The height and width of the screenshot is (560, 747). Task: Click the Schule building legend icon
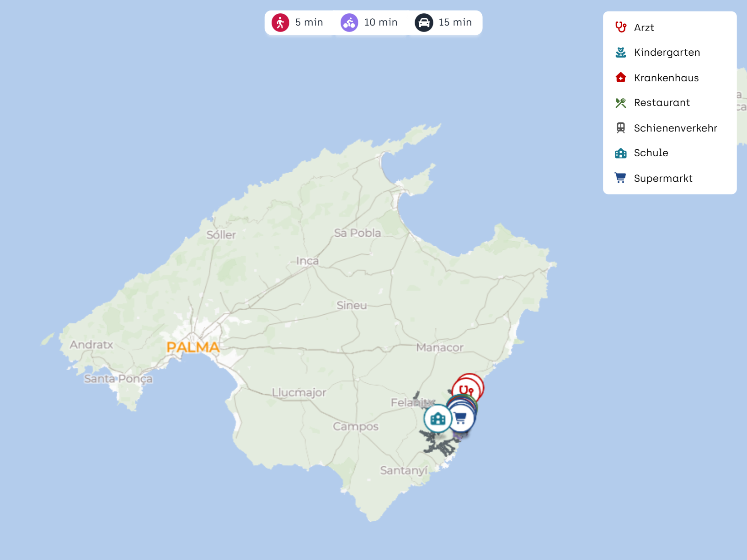point(620,153)
